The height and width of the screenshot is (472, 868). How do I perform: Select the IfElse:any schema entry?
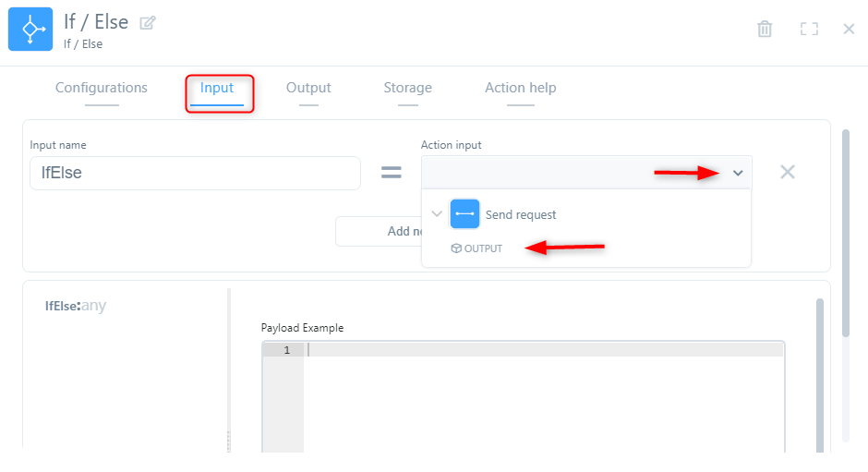[76, 306]
